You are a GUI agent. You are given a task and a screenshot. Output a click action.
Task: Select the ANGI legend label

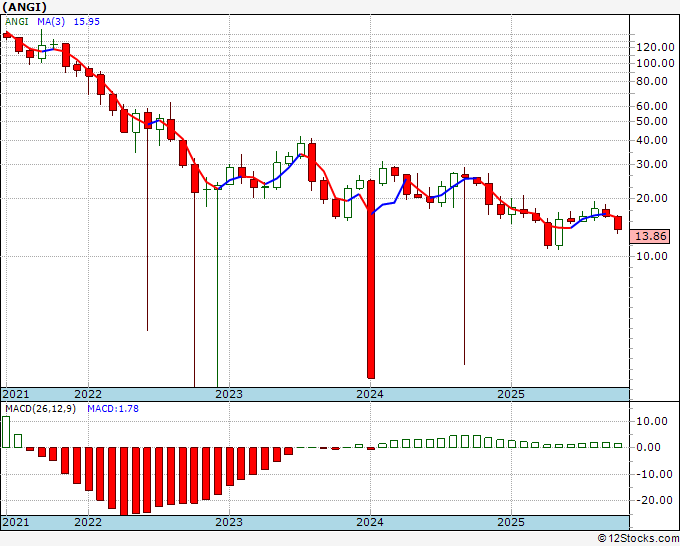pyautogui.click(x=16, y=22)
